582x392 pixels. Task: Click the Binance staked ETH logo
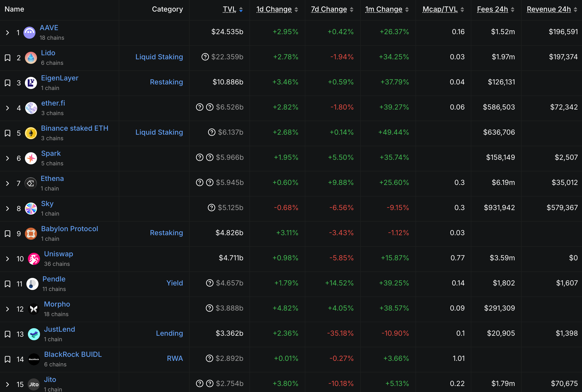(31, 133)
